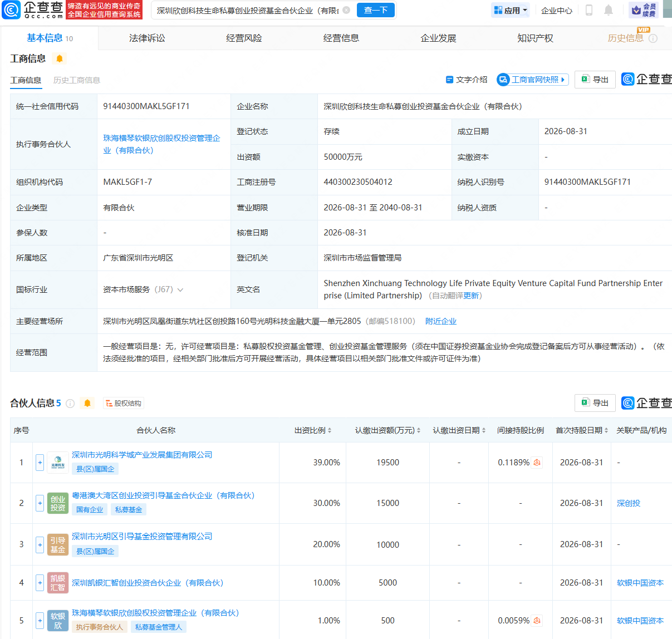The height and width of the screenshot is (639, 672).
Task: Click 软银中国资本 link in row 4
Action: 640,583
